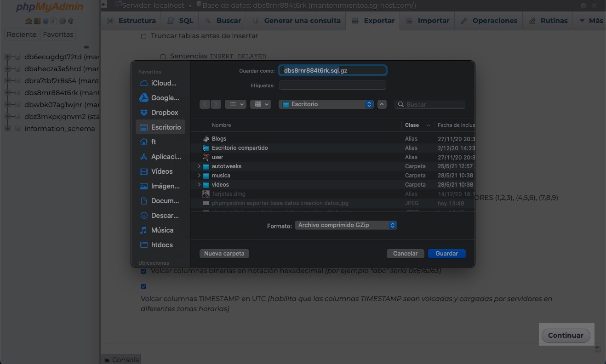The height and width of the screenshot is (364, 606).
Task: Toggle Truncar tablas antes de insertar checkbox
Action: (143, 36)
